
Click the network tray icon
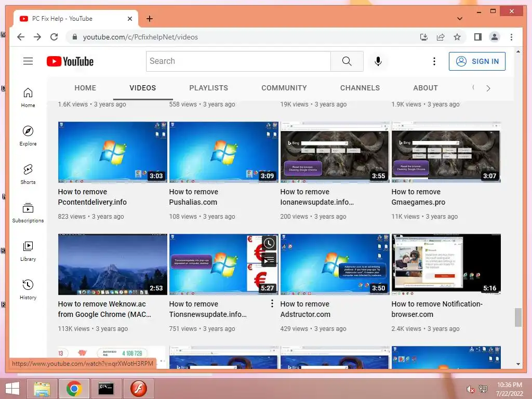point(483,389)
